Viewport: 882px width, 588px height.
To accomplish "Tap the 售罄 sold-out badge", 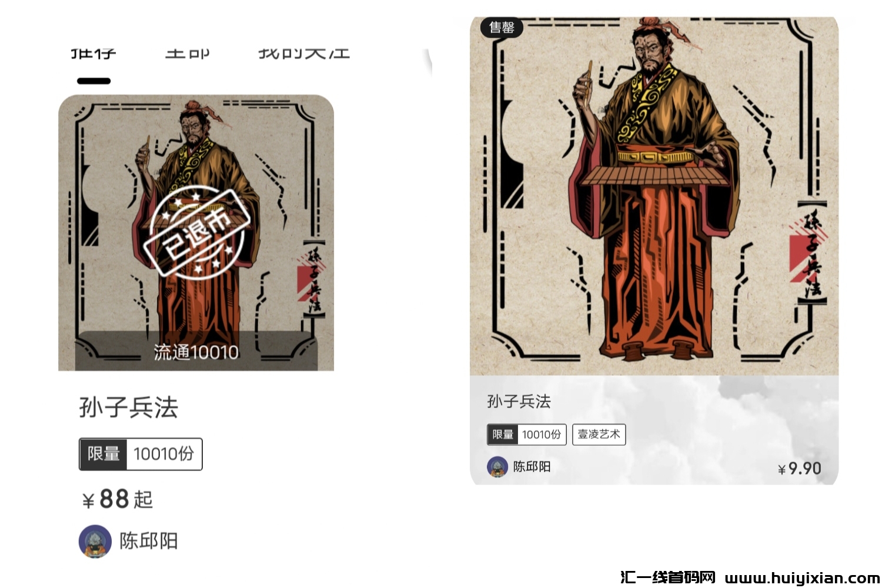I will coord(502,27).
